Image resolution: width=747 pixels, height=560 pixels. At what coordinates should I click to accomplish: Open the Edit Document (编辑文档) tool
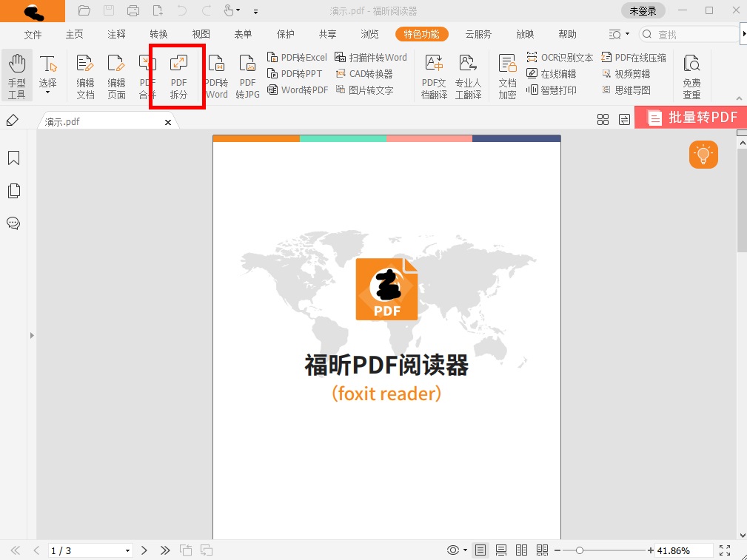point(85,76)
